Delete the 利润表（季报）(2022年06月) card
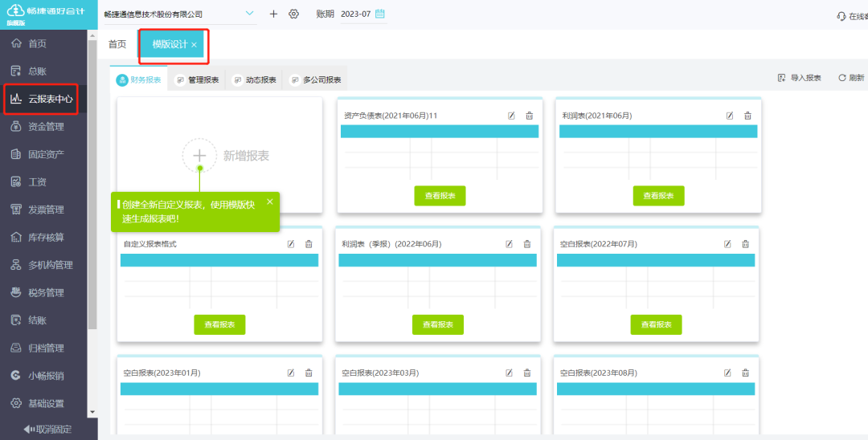The image size is (868, 440). click(x=527, y=244)
